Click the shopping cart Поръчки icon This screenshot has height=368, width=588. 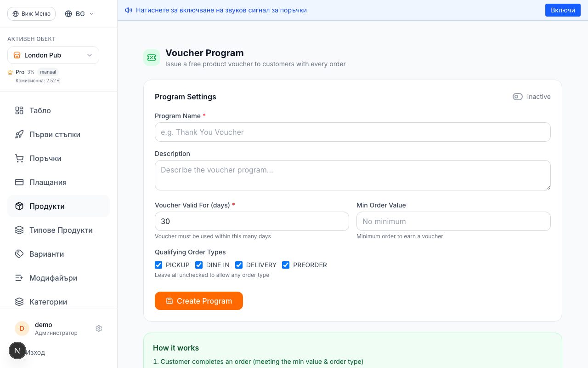(19, 158)
